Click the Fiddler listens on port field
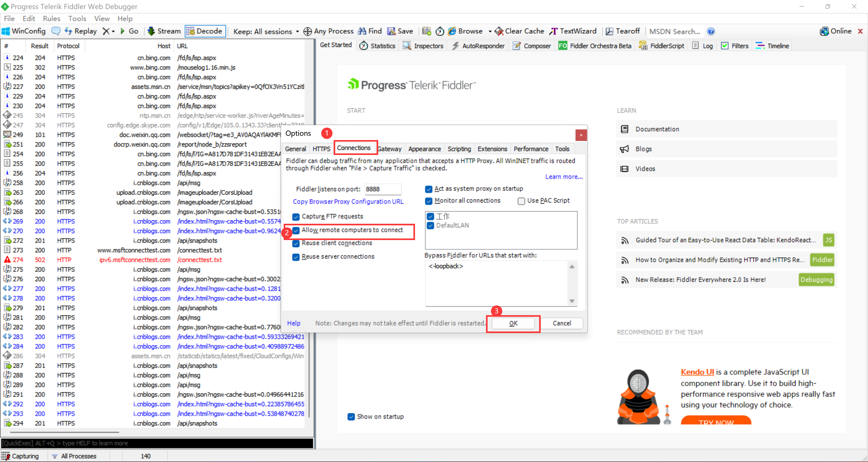 pyautogui.click(x=383, y=189)
